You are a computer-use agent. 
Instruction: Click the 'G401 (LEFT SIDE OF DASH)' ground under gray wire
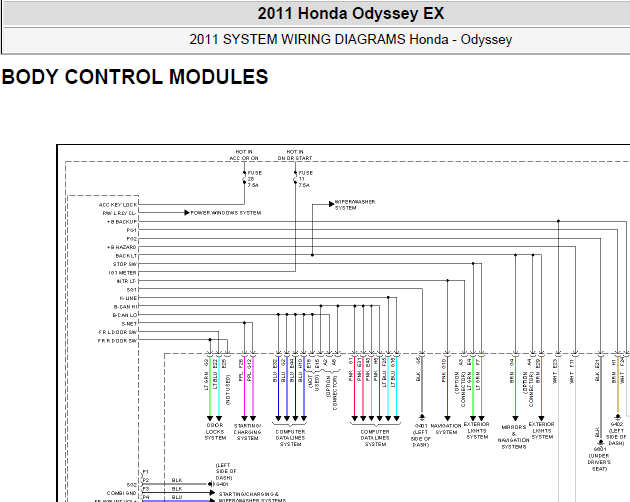point(421,435)
